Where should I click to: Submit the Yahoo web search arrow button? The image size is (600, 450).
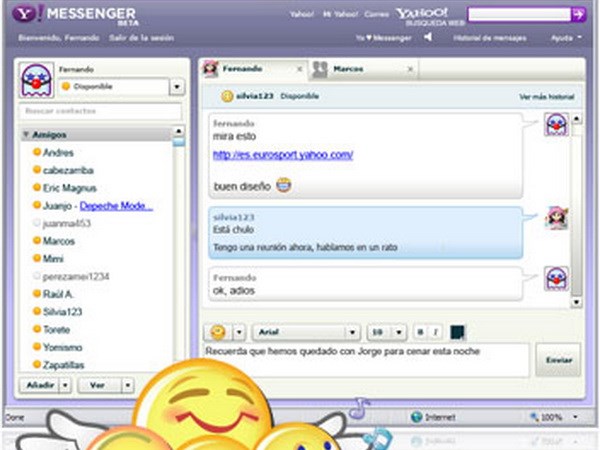(578, 14)
